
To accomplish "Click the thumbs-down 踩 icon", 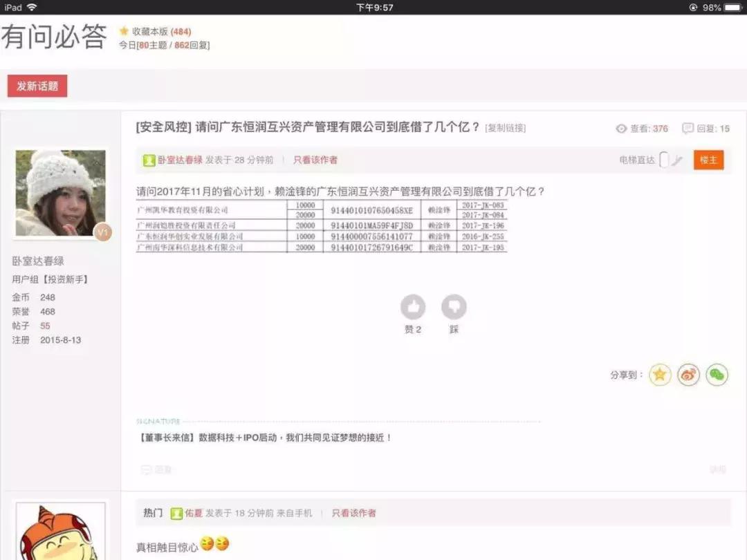I will 454,307.
